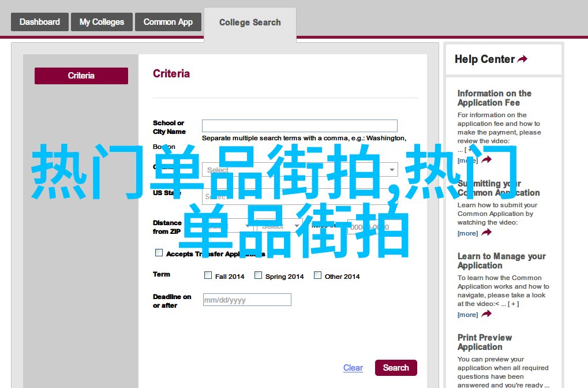Tick the Spring 2014 term checkbox

pos(259,275)
